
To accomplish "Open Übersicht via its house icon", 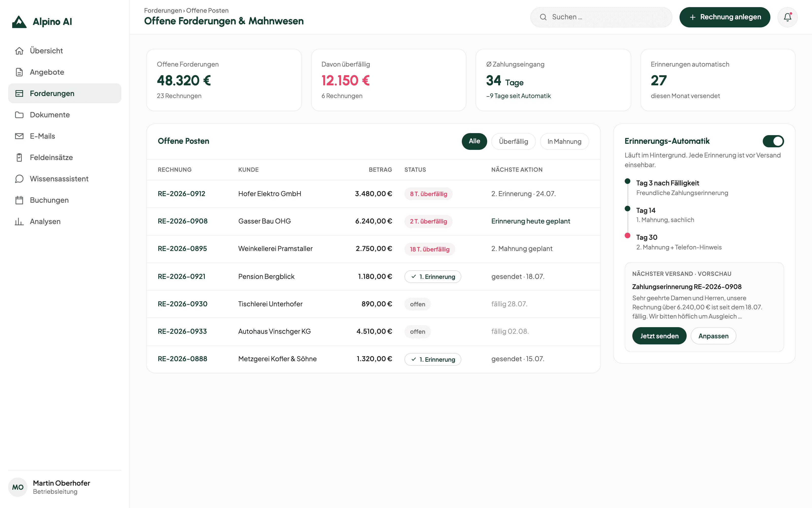I will (x=19, y=51).
